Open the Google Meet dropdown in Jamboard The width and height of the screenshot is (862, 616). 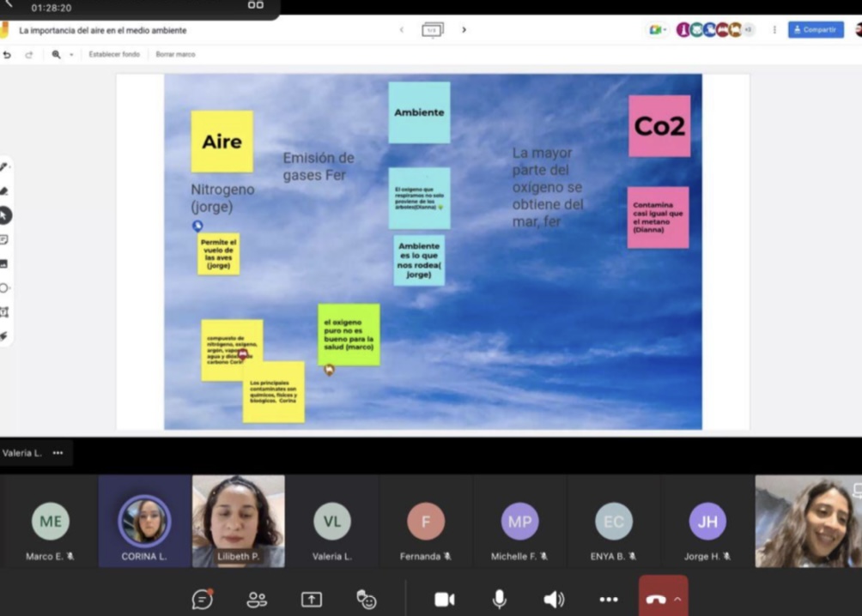click(x=658, y=30)
